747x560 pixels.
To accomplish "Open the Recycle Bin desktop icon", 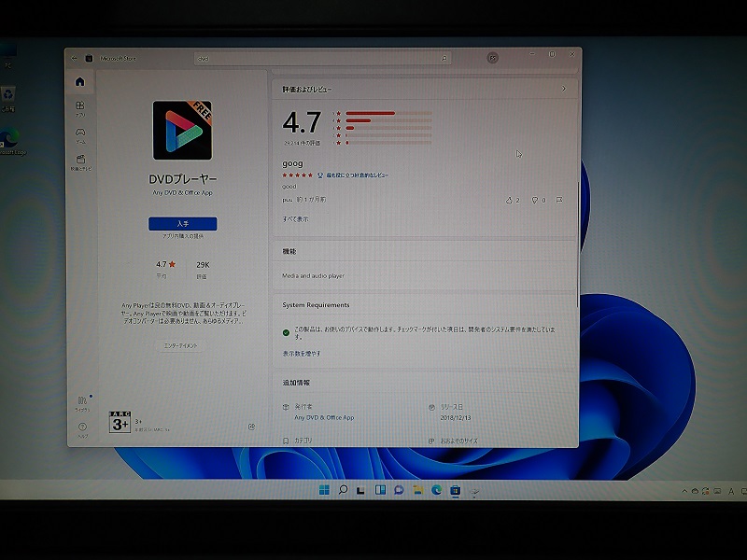I will pos(8,99).
